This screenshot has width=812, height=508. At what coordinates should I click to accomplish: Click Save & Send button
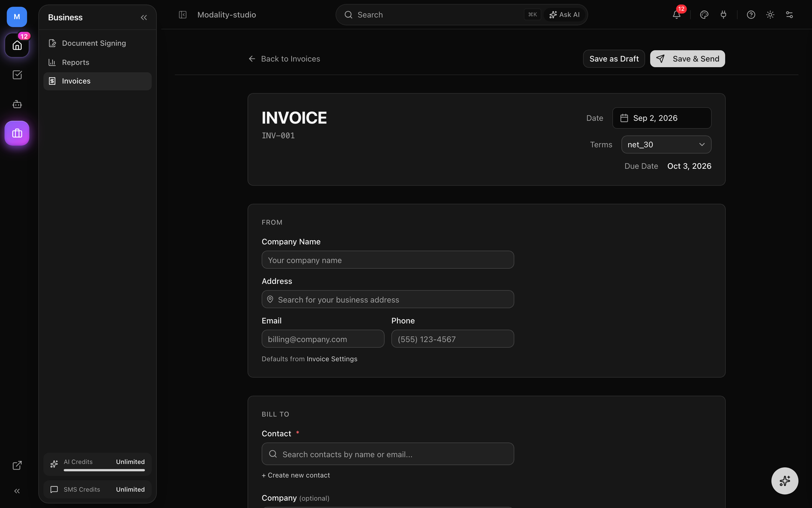(x=688, y=59)
